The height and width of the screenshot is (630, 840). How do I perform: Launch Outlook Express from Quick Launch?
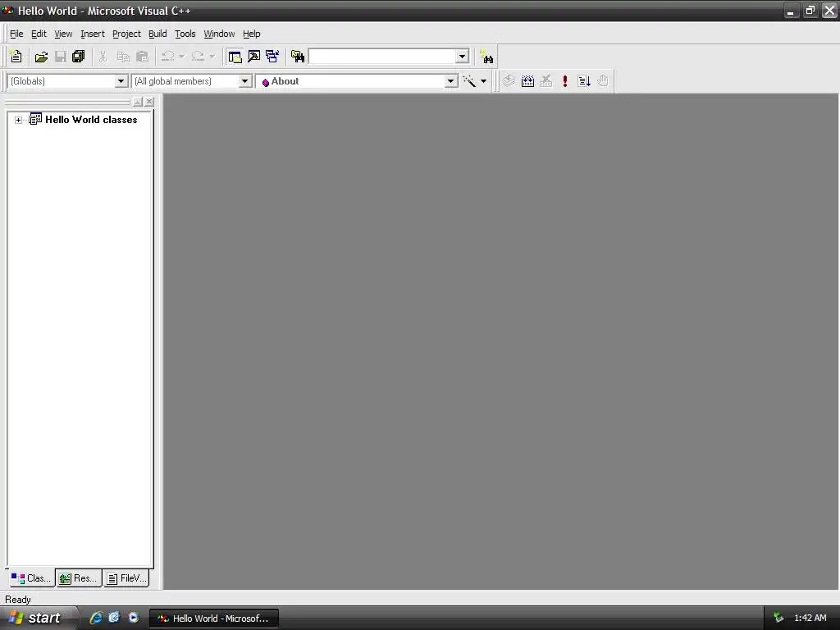[114, 618]
